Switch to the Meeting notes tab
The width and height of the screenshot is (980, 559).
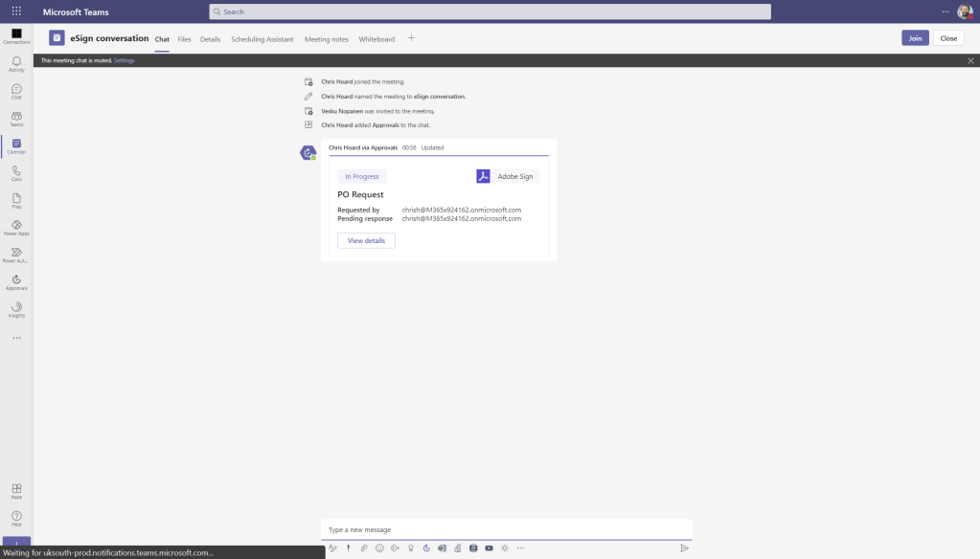tap(326, 39)
